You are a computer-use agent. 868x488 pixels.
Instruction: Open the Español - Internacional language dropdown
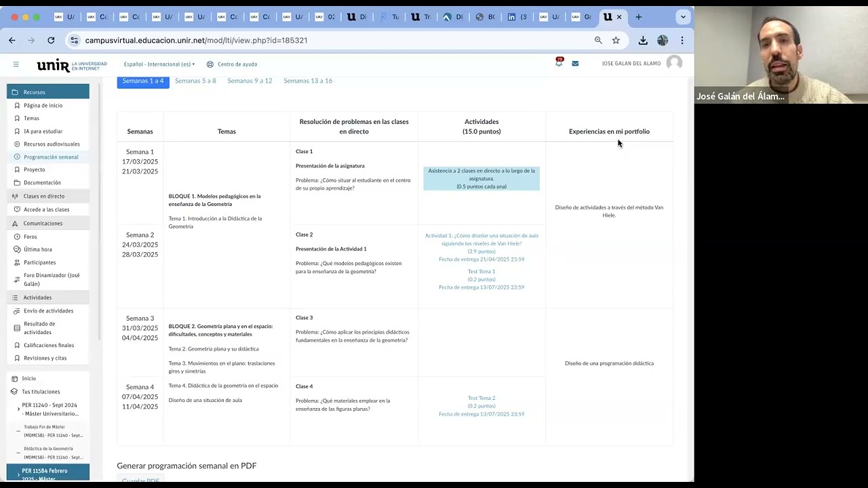point(159,64)
